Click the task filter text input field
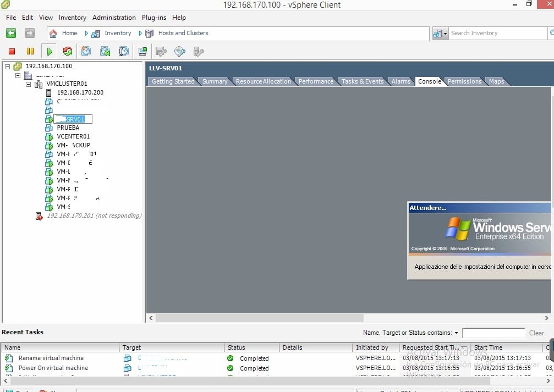554x392 pixels. point(493,333)
